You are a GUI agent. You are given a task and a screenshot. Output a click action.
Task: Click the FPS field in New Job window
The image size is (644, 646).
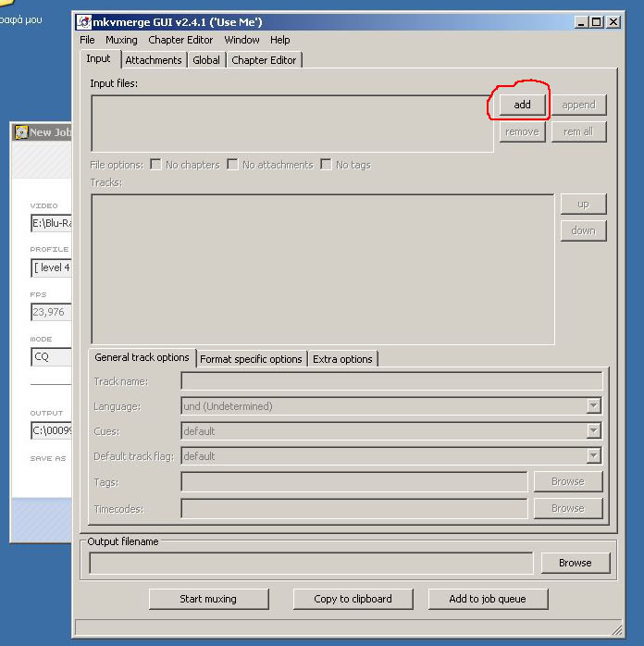[51, 312]
